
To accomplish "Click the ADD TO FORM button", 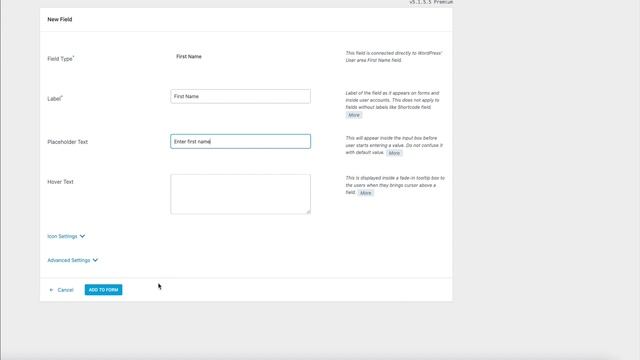I will (x=103, y=290).
